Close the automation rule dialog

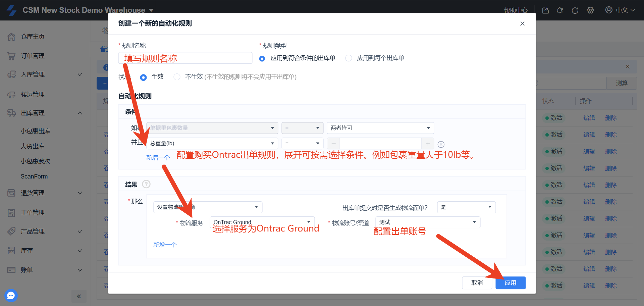point(522,23)
